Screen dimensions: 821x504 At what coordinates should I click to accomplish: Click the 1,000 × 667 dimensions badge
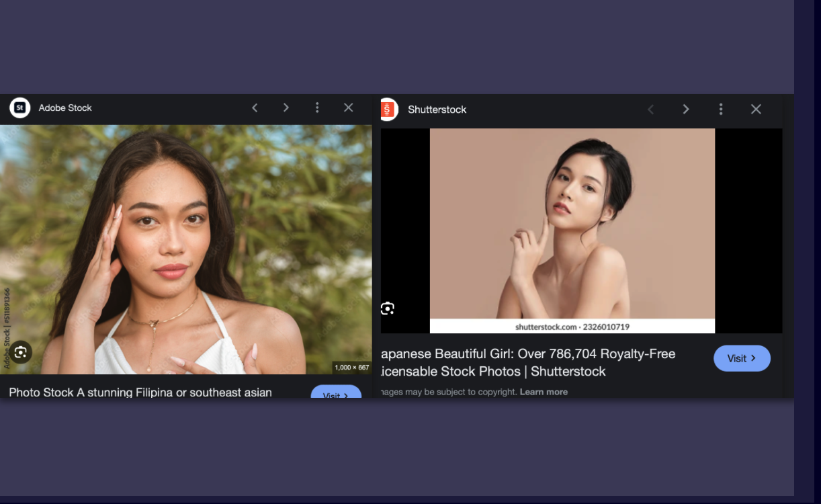coord(352,368)
